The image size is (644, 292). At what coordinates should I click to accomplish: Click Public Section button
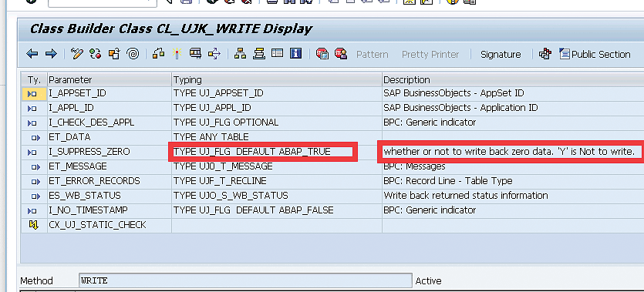tap(595, 54)
